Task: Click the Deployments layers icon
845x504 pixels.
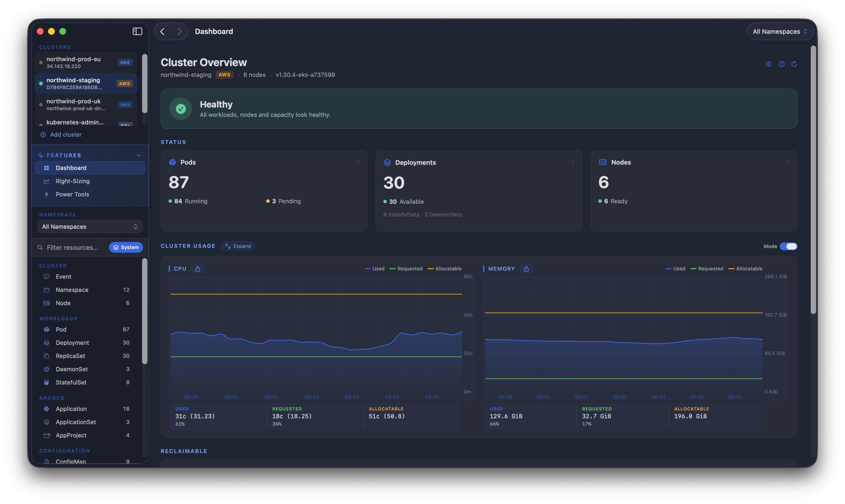Action: [387, 162]
